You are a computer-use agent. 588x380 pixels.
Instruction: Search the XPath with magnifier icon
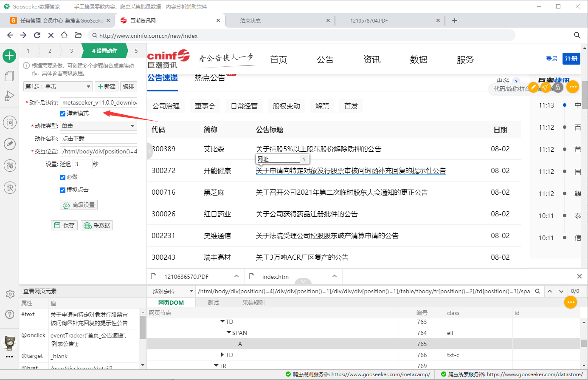coord(537,291)
